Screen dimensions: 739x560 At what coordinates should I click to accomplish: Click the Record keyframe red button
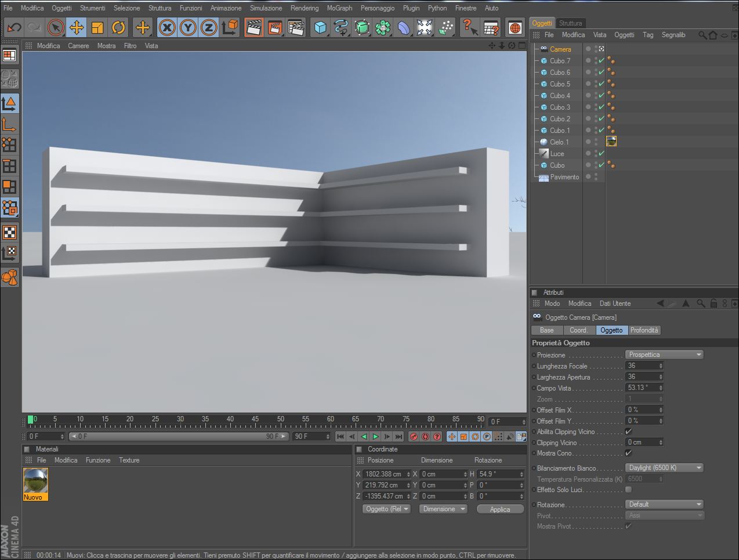point(414,436)
